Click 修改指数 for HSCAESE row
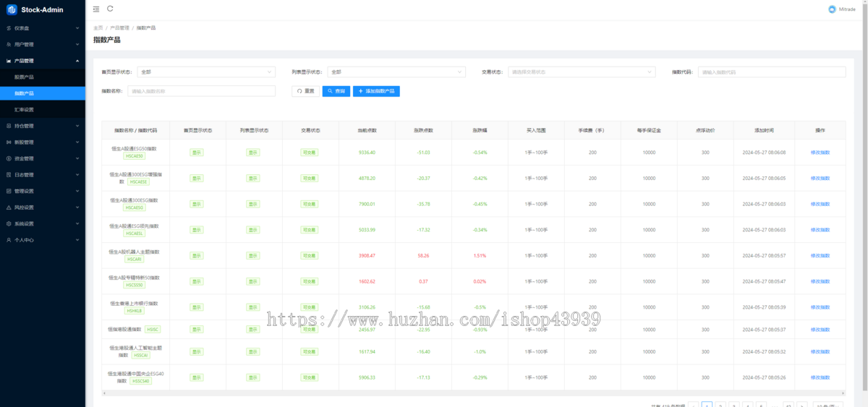The height and width of the screenshot is (407, 868). (x=820, y=178)
